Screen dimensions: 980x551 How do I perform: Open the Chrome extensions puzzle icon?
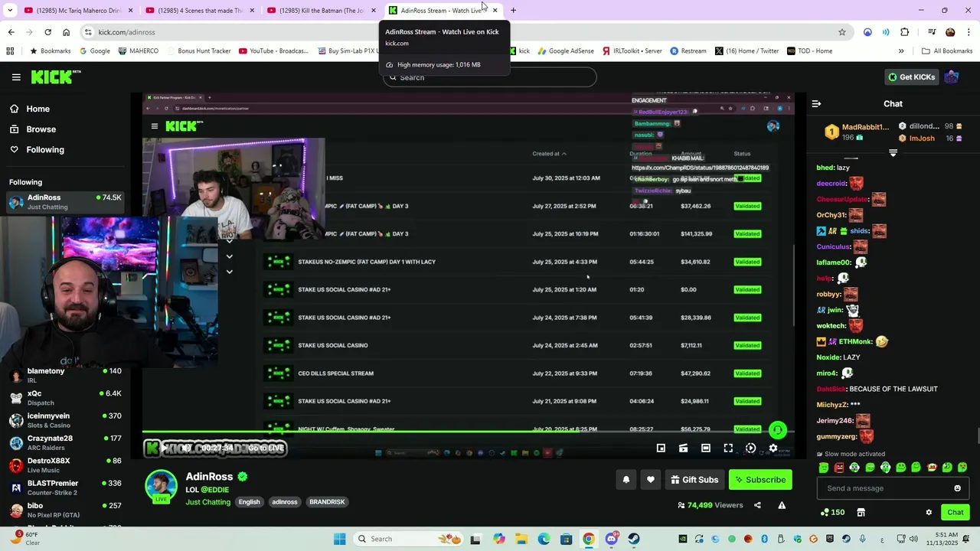tap(905, 32)
